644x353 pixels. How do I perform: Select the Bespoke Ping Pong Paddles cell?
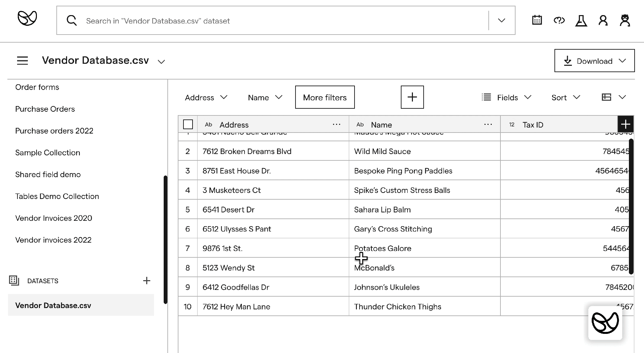(x=425, y=170)
